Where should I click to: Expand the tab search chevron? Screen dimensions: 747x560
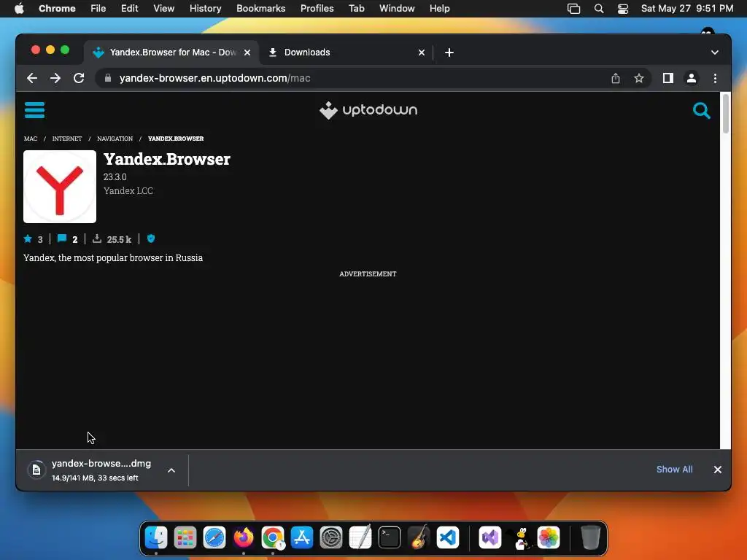pos(715,52)
